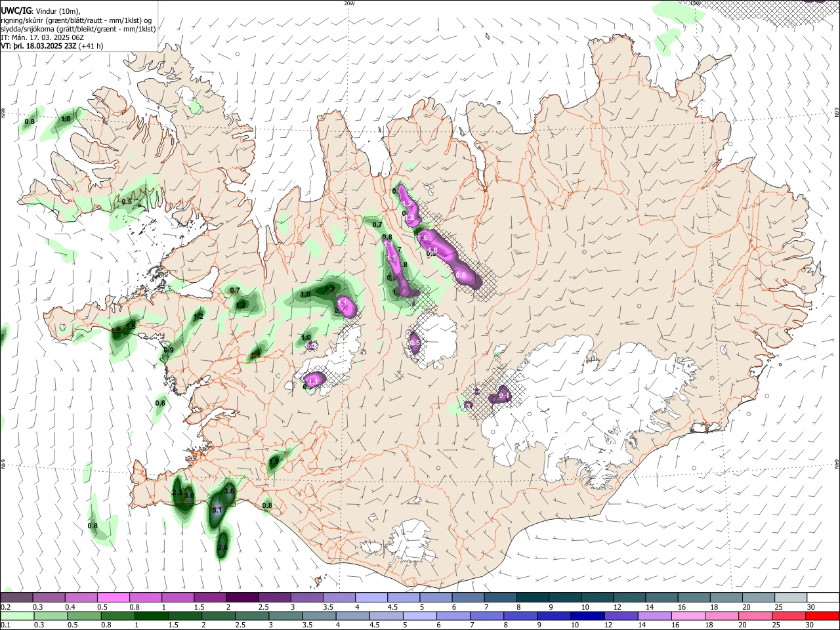Screen dimensions: 840x630
Task: Click the 'rigning/skúrir' legend description line
Action: click(x=76, y=20)
